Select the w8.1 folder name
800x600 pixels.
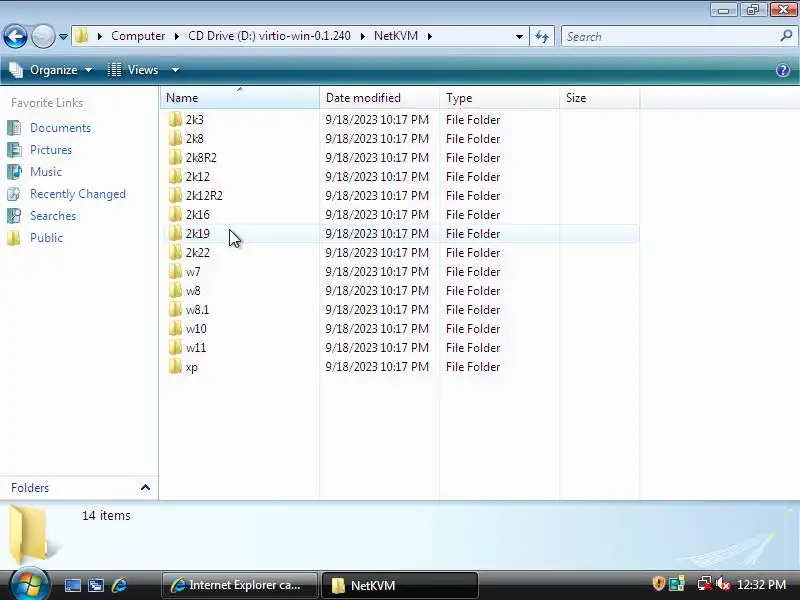click(197, 310)
